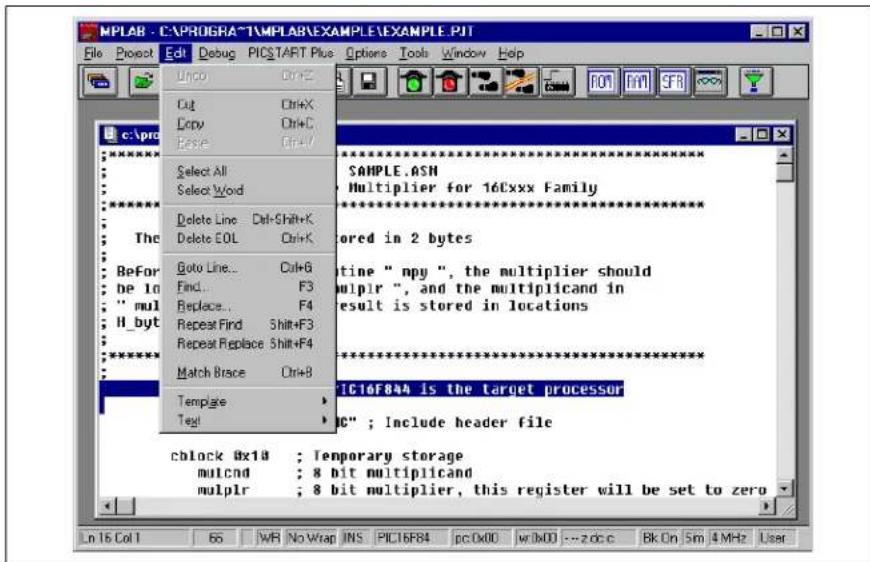The height and width of the screenshot is (562, 870).
Task: Choose Cut from the Edit menu
Action: pyautogui.click(x=247, y=105)
